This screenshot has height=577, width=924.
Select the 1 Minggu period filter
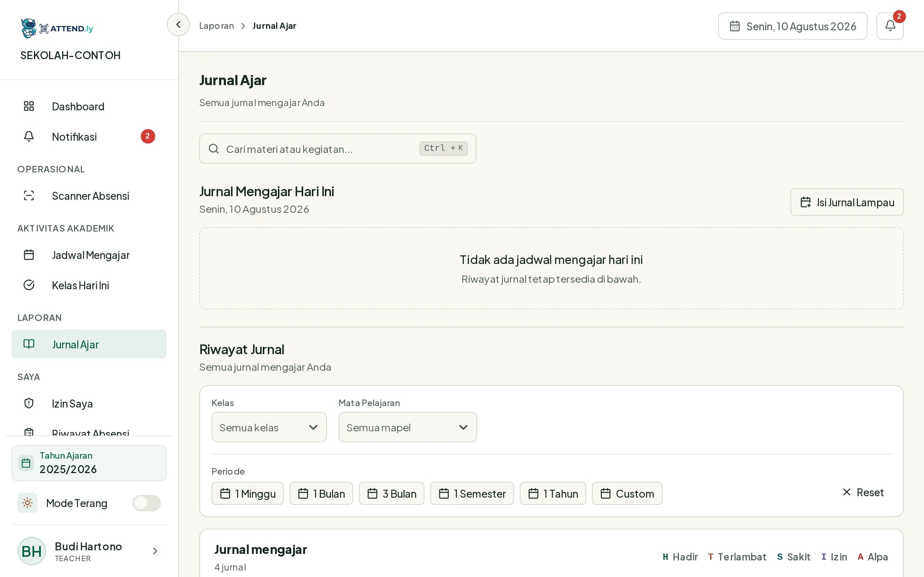[x=247, y=493]
